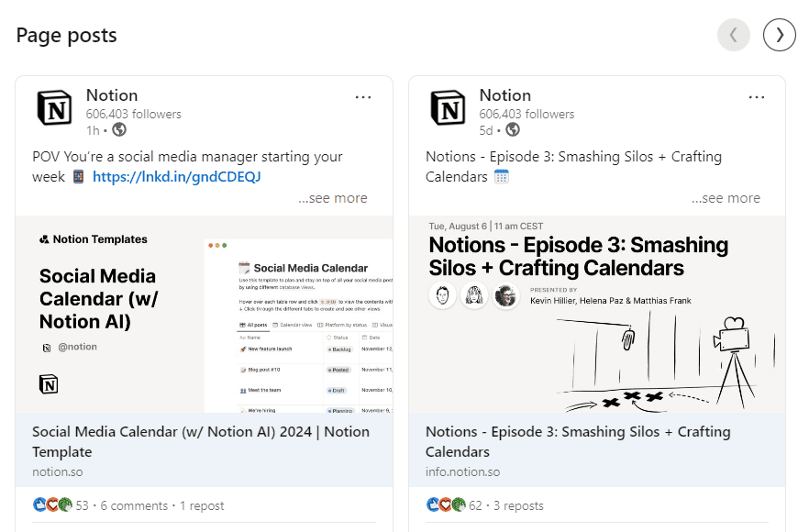Click Notion logo on first post

point(54,108)
